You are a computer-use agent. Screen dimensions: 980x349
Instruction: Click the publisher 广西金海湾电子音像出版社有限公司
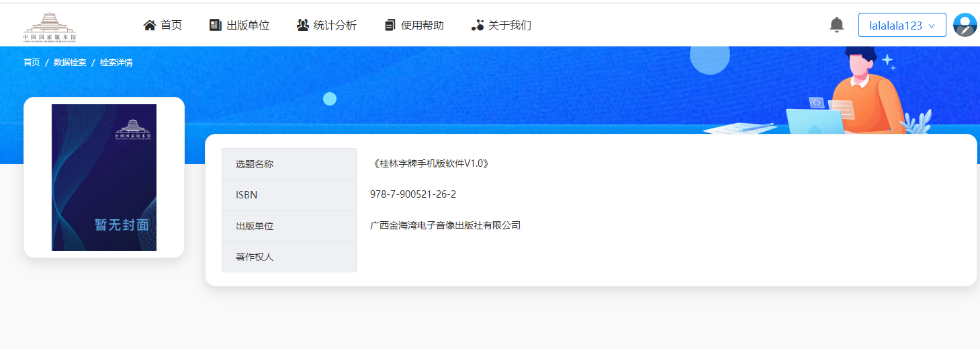445,225
